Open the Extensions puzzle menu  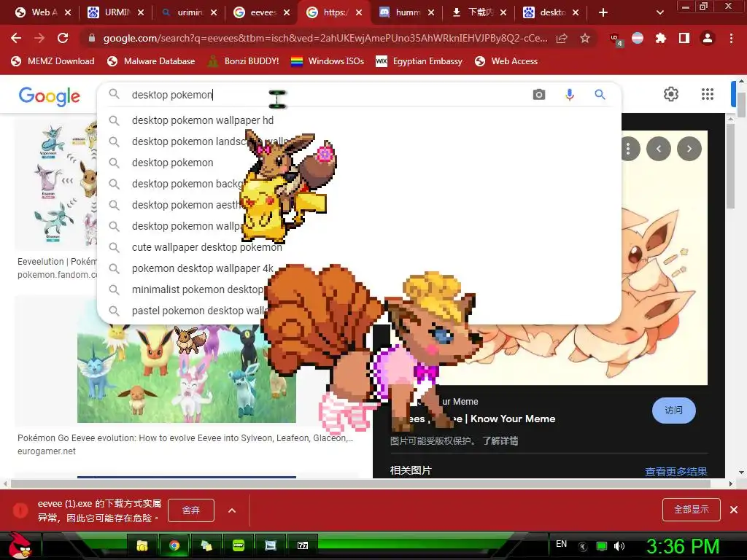660,38
